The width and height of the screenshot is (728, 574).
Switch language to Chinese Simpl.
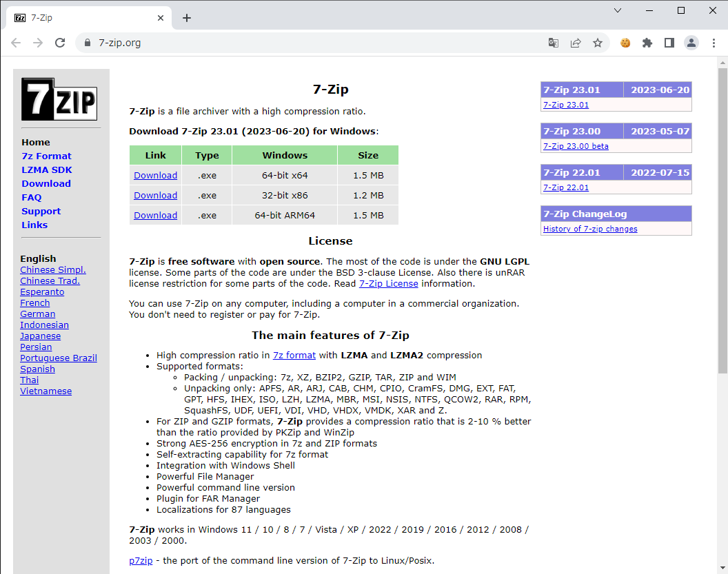[53, 269]
